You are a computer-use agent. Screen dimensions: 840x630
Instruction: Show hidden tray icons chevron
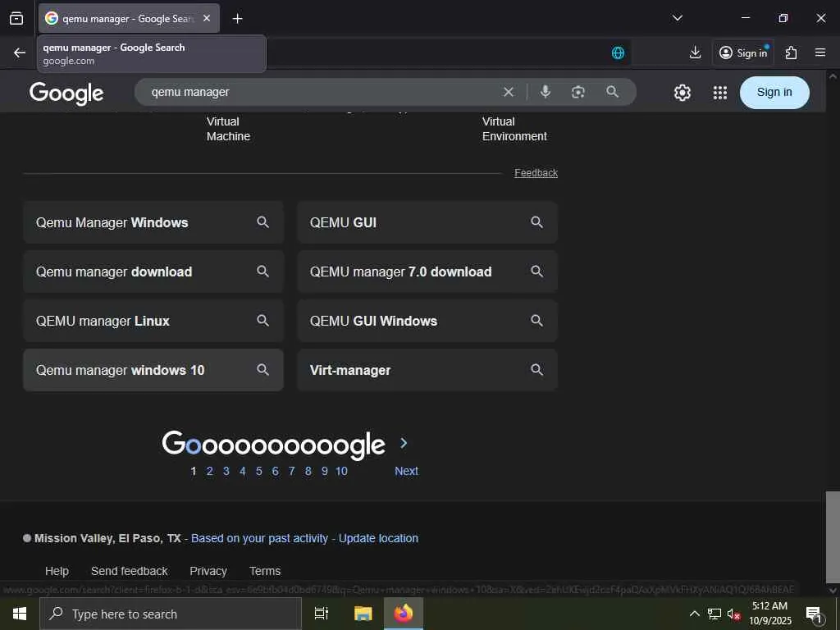tap(694, 614)
